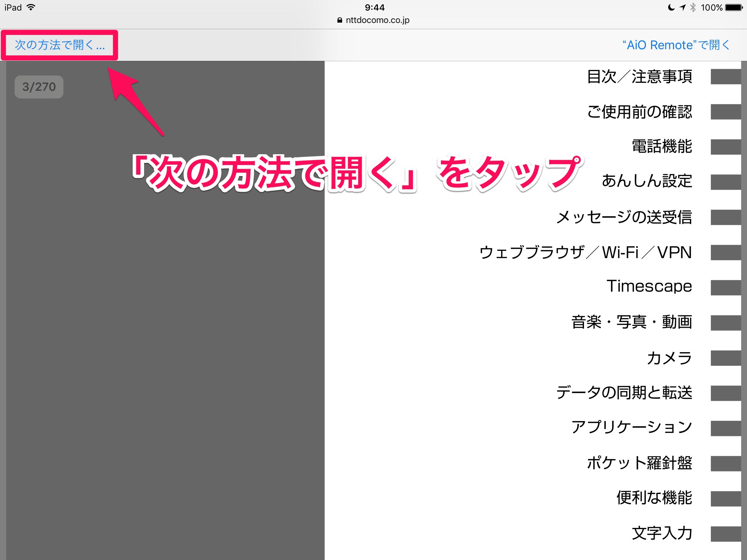Tap the location services arrow icon
747x560 pixels.
coord(682,7)
